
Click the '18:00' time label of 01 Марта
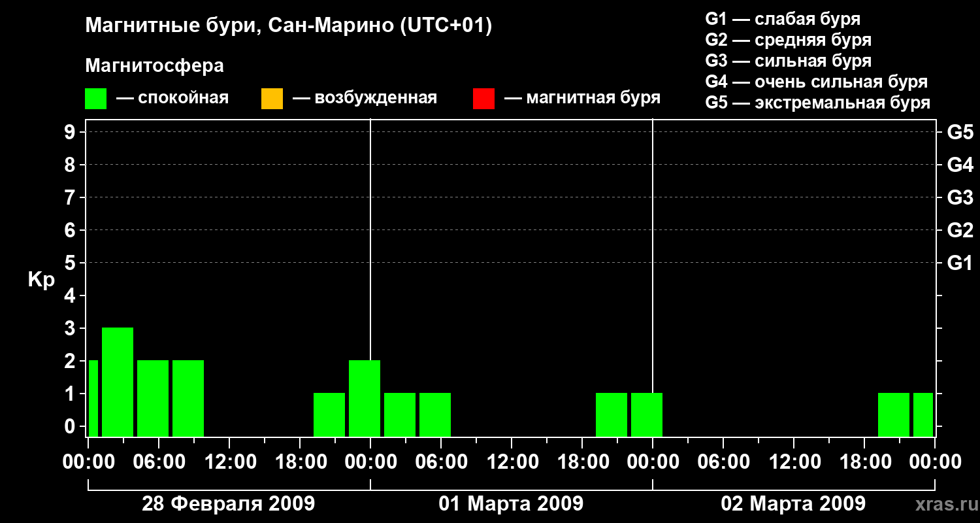tap(582, 462)
